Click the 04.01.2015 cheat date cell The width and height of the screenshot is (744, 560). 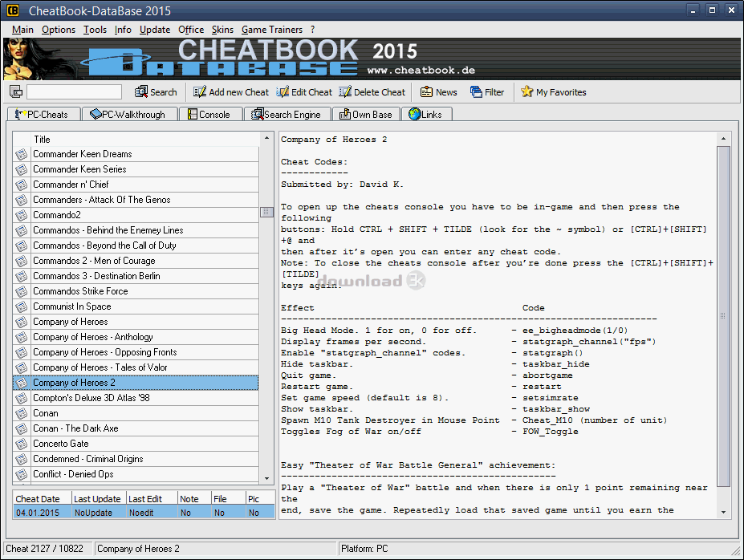click(x=43, y=513)
